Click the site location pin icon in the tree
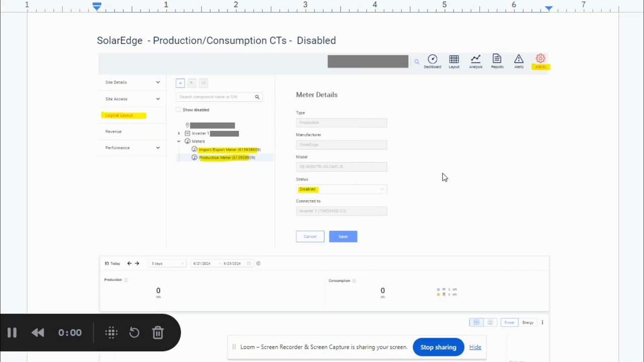 [187, 125]
